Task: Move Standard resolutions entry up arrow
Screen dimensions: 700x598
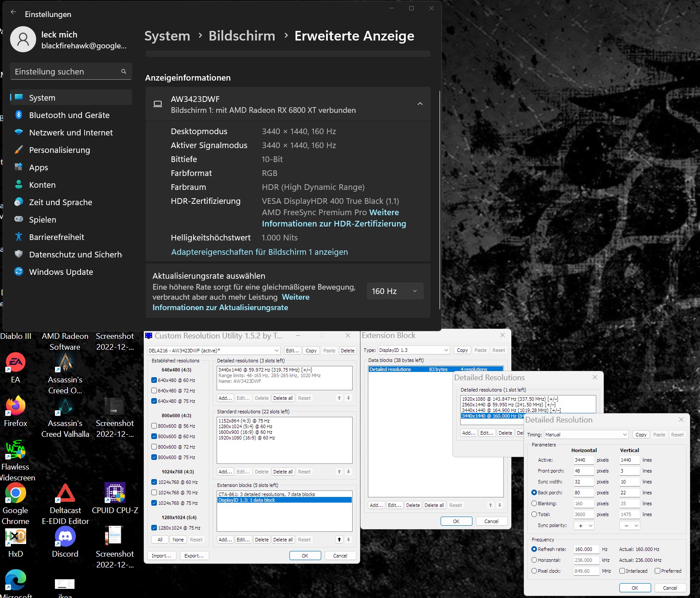Action: [339, 472]
